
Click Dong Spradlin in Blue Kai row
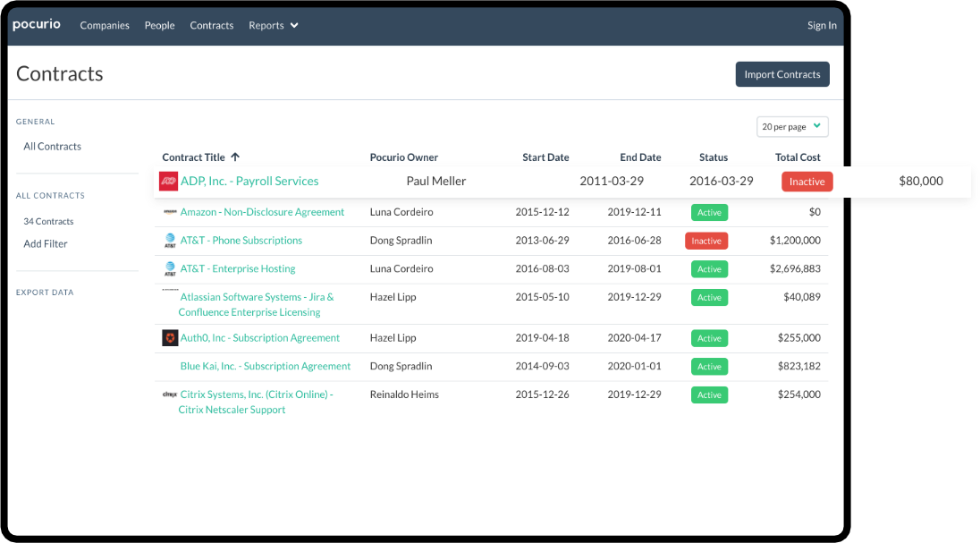(x=401, y=366)
